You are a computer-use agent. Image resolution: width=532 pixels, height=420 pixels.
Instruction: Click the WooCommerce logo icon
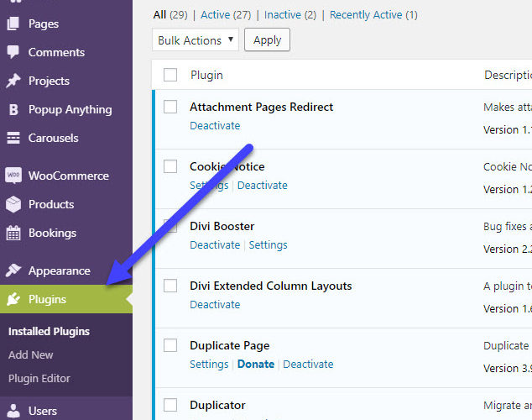tap(13, 176)
